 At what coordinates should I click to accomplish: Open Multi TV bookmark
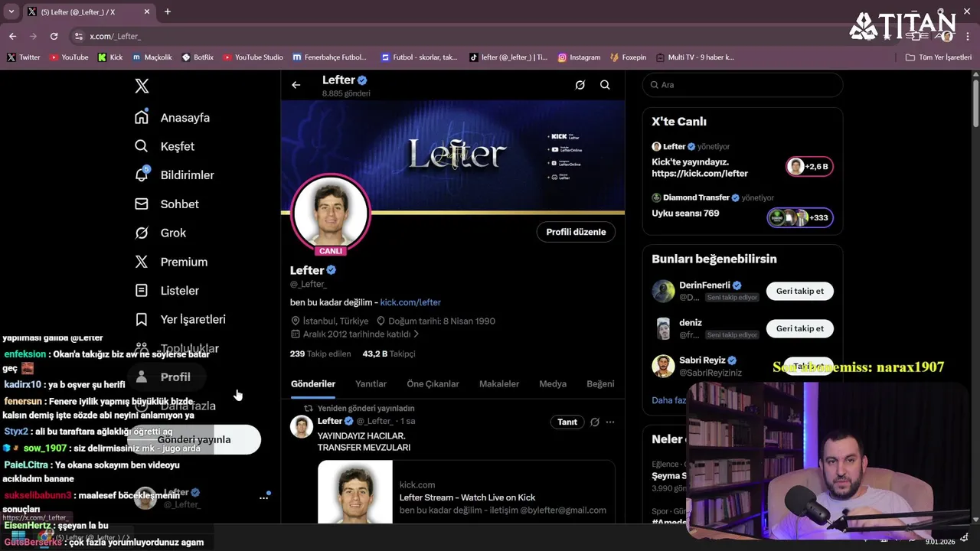[x=694, y=57]
